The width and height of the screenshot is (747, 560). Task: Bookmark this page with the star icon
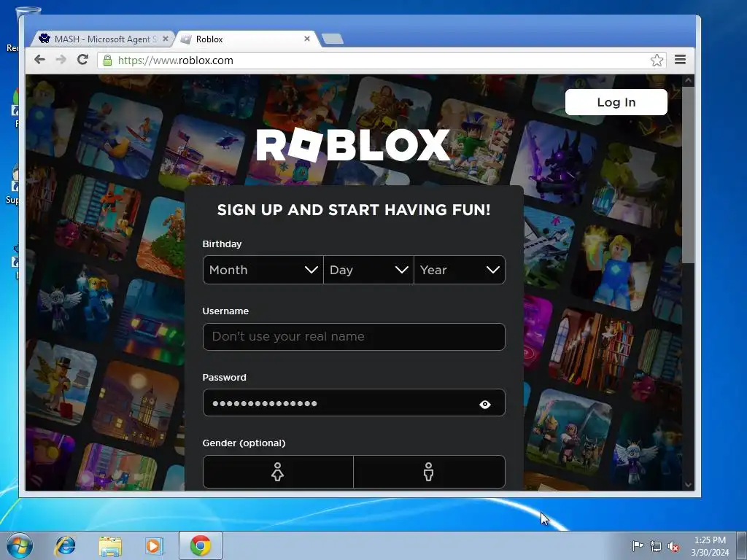click(x=657, y=60)
